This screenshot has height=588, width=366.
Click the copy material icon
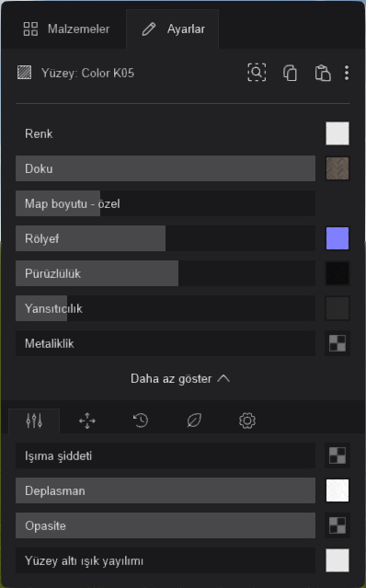pyautogui.click(x=290, y=73)
